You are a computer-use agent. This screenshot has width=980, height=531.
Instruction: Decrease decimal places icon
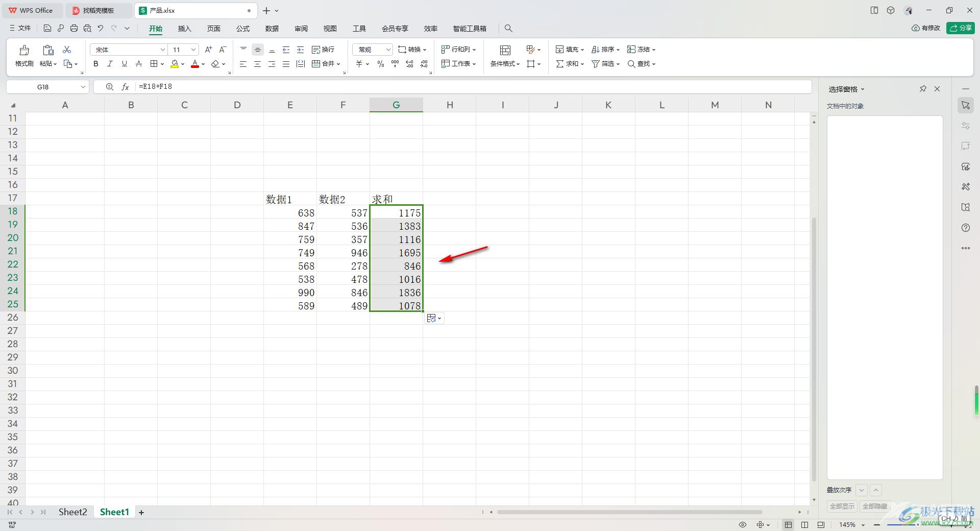pos(424,64)
